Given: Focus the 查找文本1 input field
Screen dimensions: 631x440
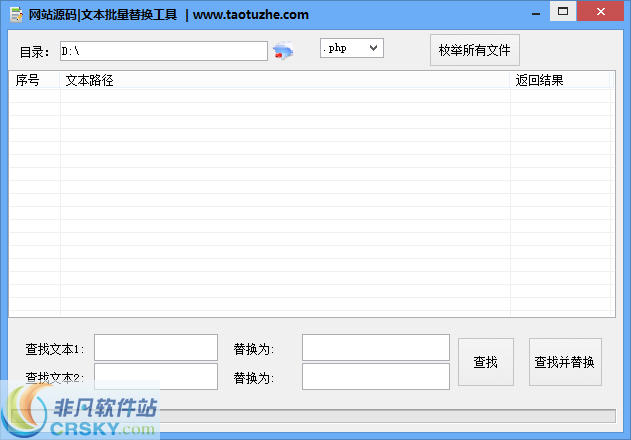Looking at the screenshot, I should [x=156, y=347].
